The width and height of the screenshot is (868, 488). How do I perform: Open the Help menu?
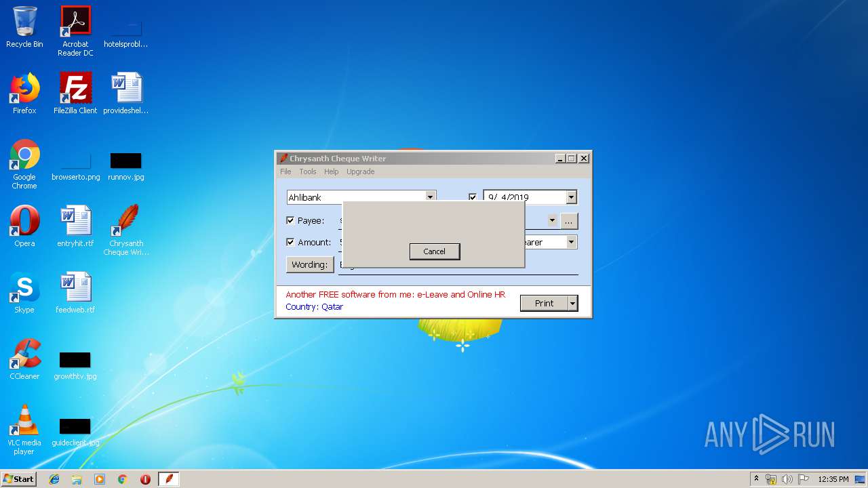(331, 171)
